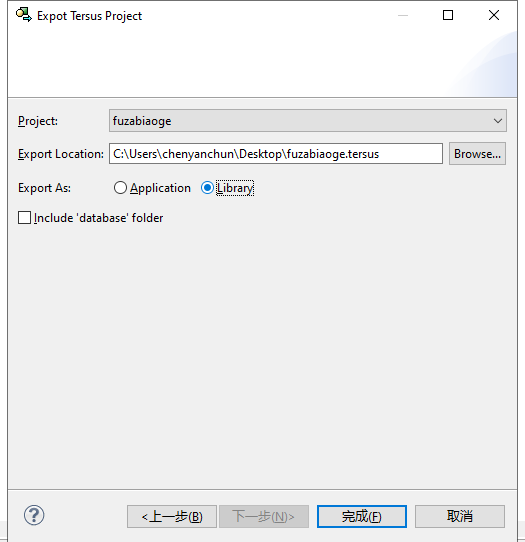Finish export with 完成(F) button
This screenshot has height=542, width=525.
click(x=362, y=516)
